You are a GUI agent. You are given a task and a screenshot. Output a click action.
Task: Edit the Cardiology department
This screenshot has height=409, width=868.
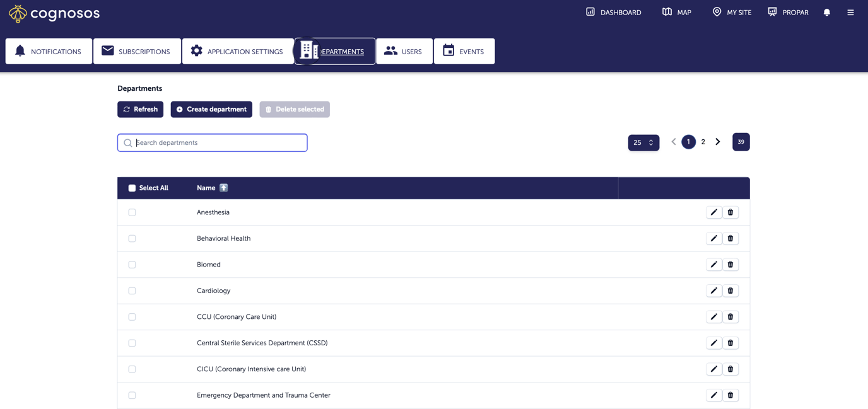[x=714, y=291]
